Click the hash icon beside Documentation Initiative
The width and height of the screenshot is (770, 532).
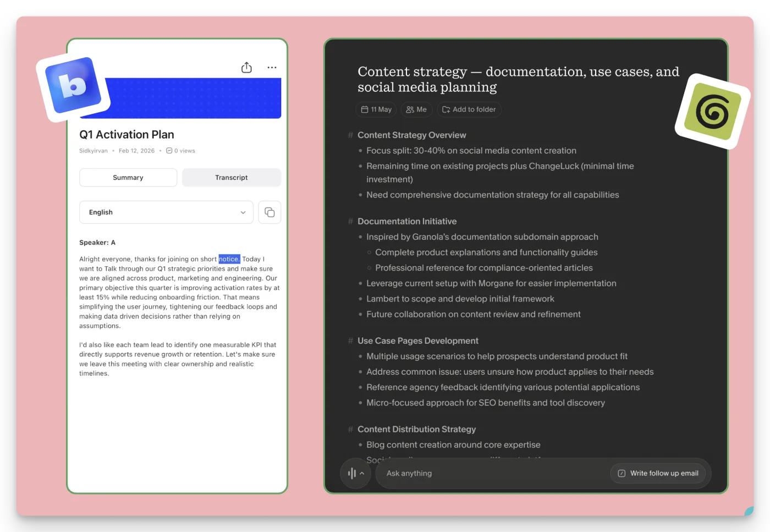[x=350, y=221]
